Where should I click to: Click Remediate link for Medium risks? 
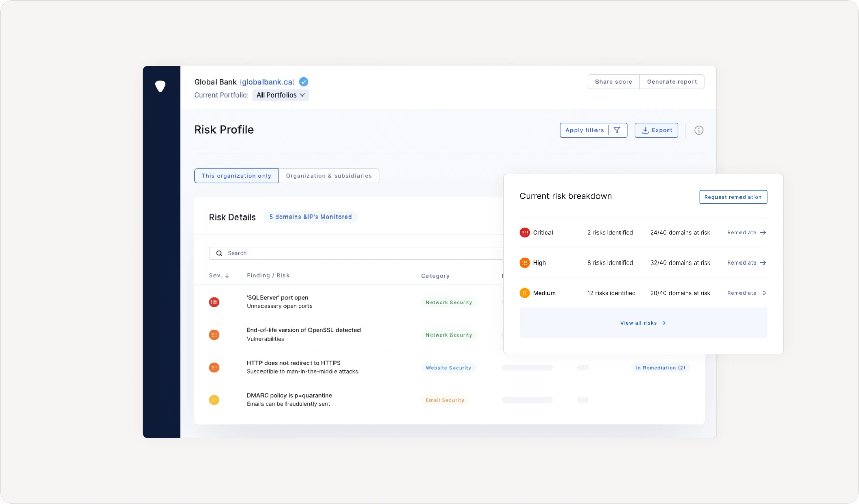747,293
